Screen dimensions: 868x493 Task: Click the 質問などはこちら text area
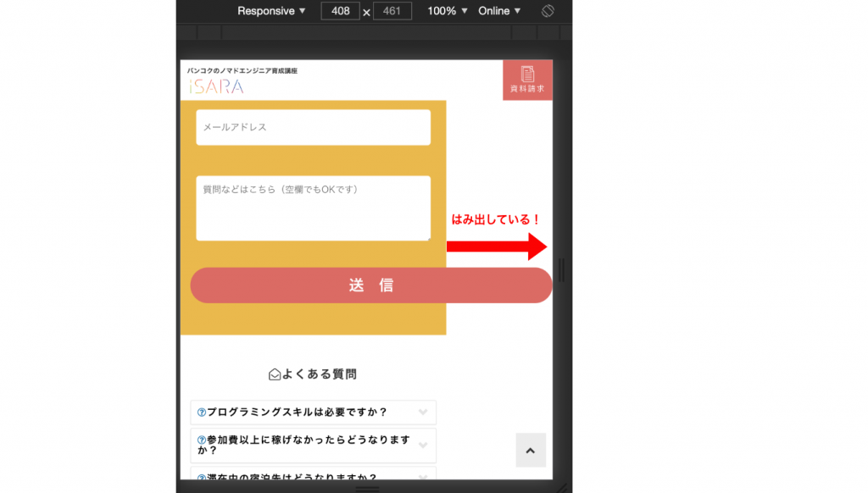pyautogui.click(x=313, y=208)
